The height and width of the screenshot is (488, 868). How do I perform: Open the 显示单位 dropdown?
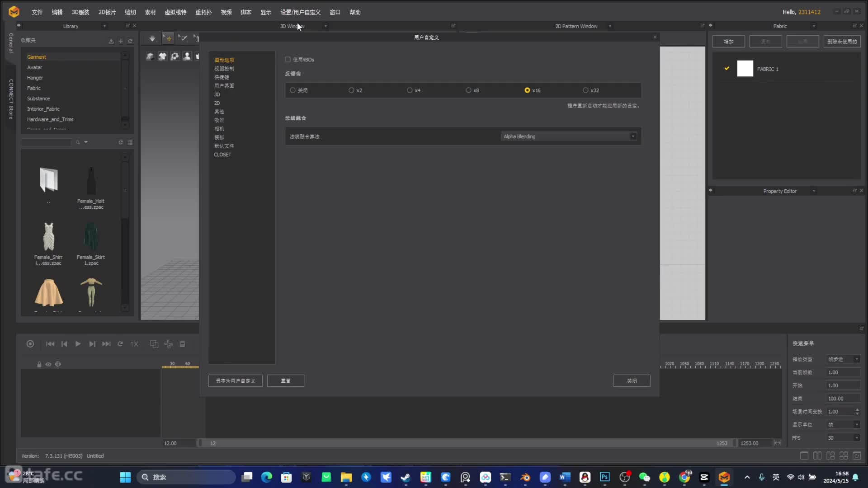(843, 425)
